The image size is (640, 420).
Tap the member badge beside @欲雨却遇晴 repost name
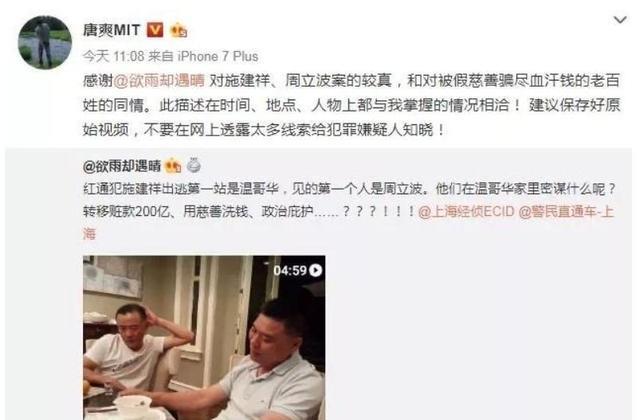coord(173,166)
